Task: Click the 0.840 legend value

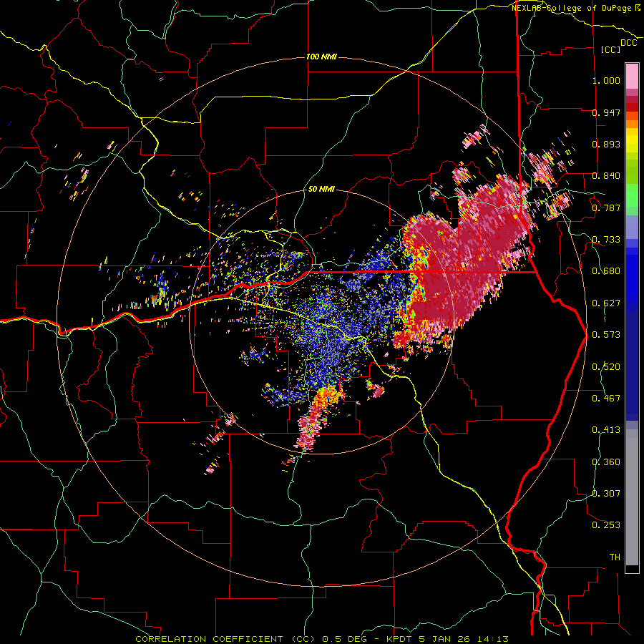Action: [606, 176]
